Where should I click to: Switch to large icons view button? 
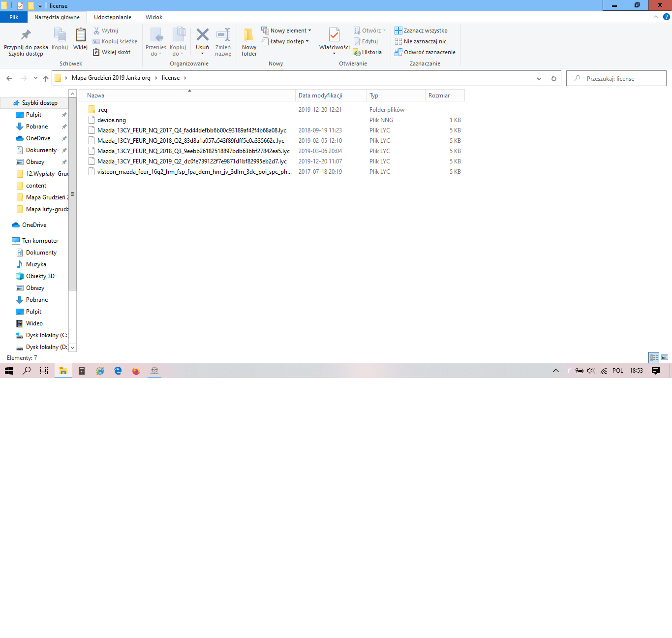tap(665, 357)
